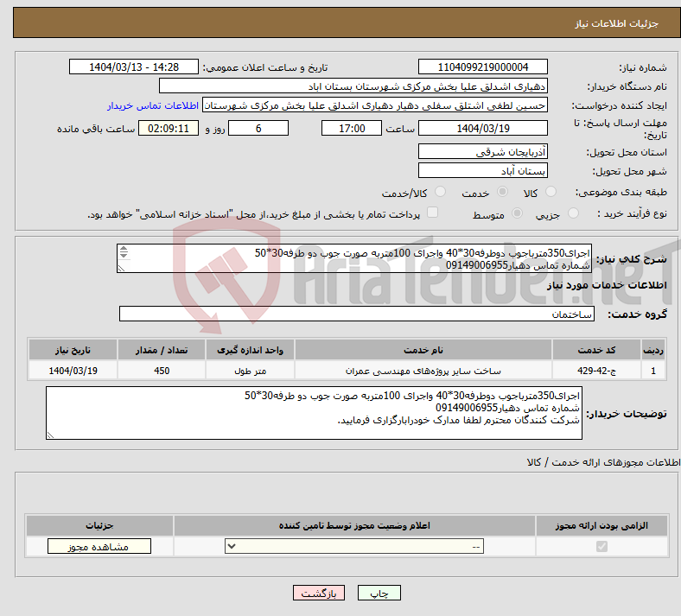The image size is (681, 616).
Task: Select the جزیی purchase type radio
Action: (573, 213)
